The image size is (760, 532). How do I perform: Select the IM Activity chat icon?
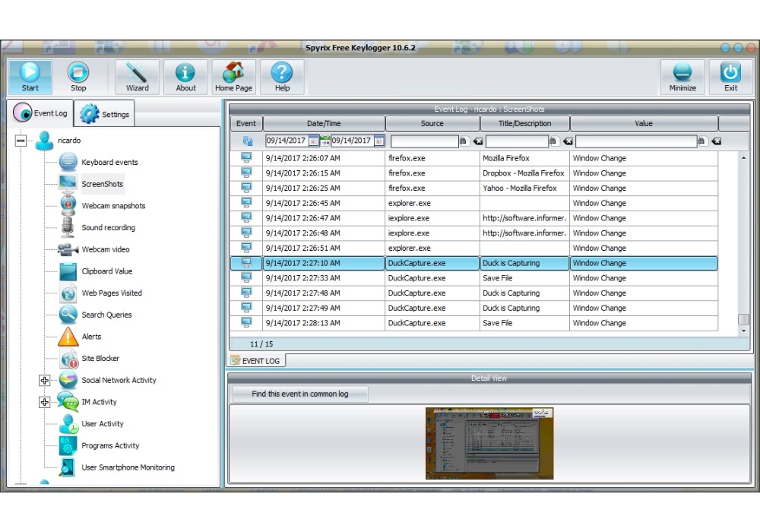point(68,402)
